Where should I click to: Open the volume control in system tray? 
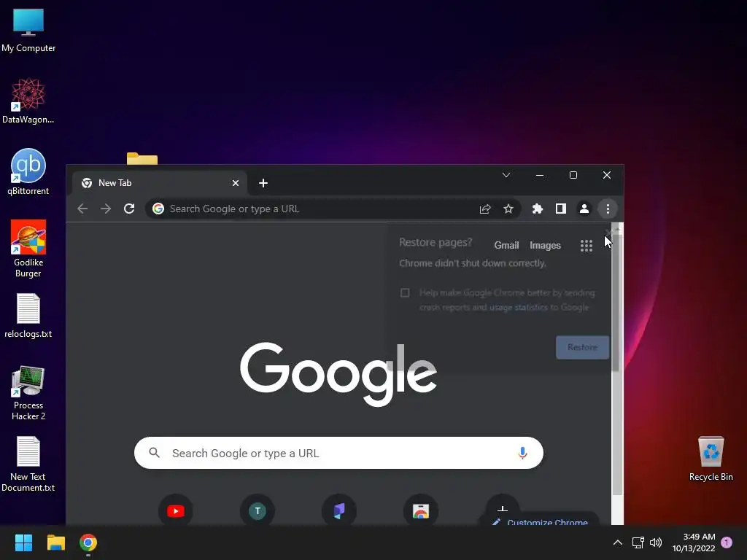click(x=656, y=542)
